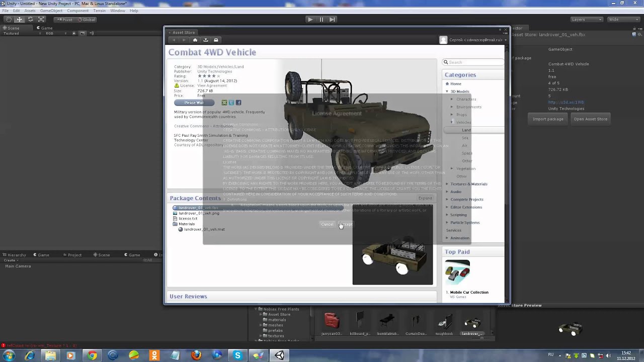
Task: Click View Agreement license link
Action: (x=212, y=85)
